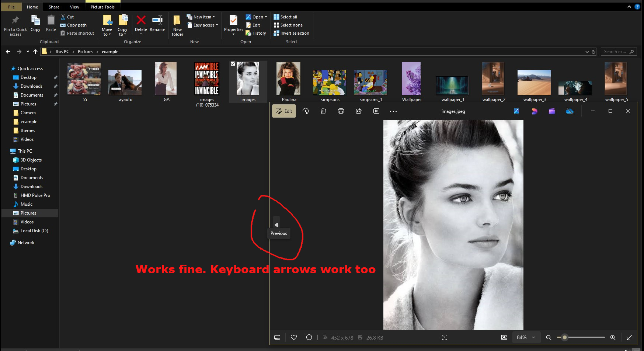Click the red Delete ribbon button

point(141,25)
